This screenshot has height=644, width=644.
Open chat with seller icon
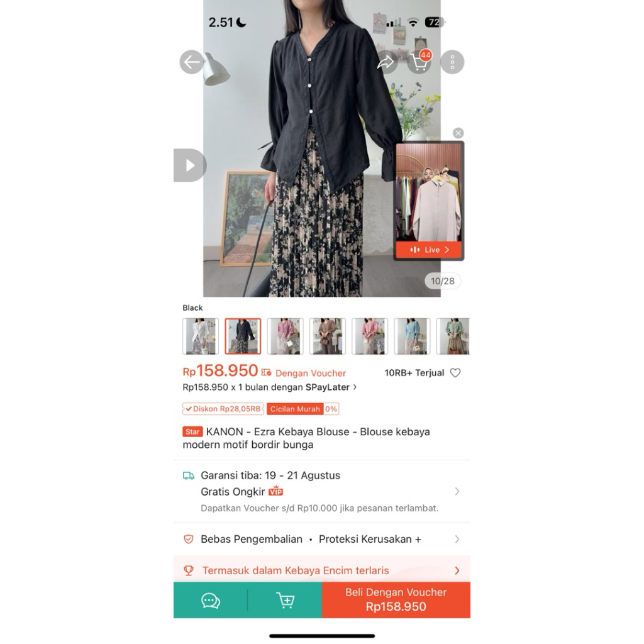coord(211,600)
